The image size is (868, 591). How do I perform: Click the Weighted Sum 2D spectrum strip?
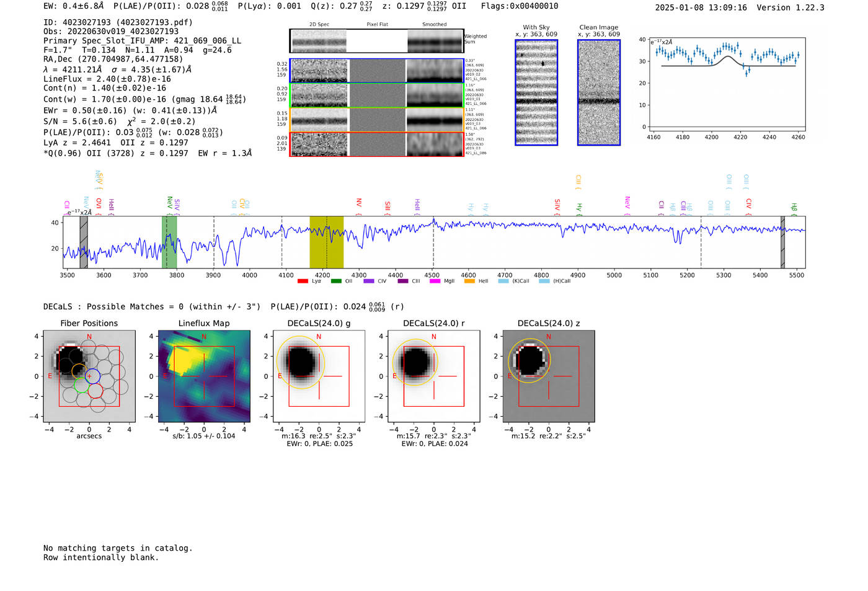377,41
